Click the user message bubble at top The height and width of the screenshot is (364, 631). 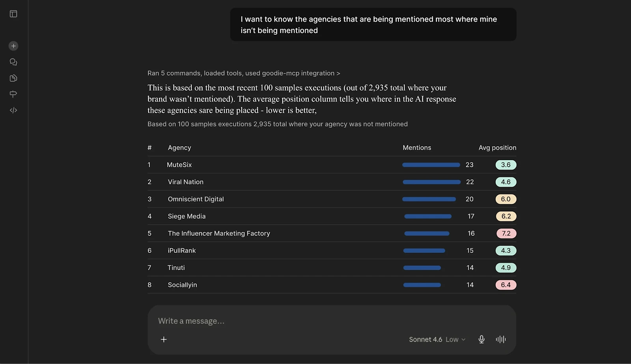[373, 25]
